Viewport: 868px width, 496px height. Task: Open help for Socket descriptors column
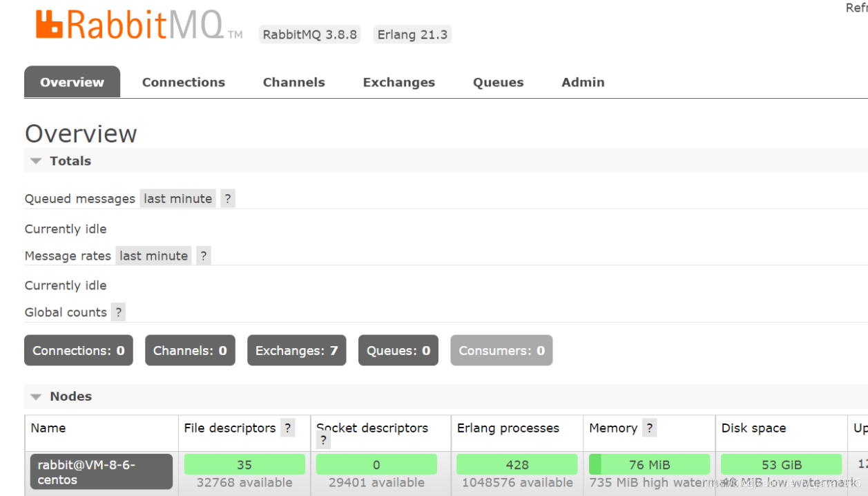(x=323, y=440)
